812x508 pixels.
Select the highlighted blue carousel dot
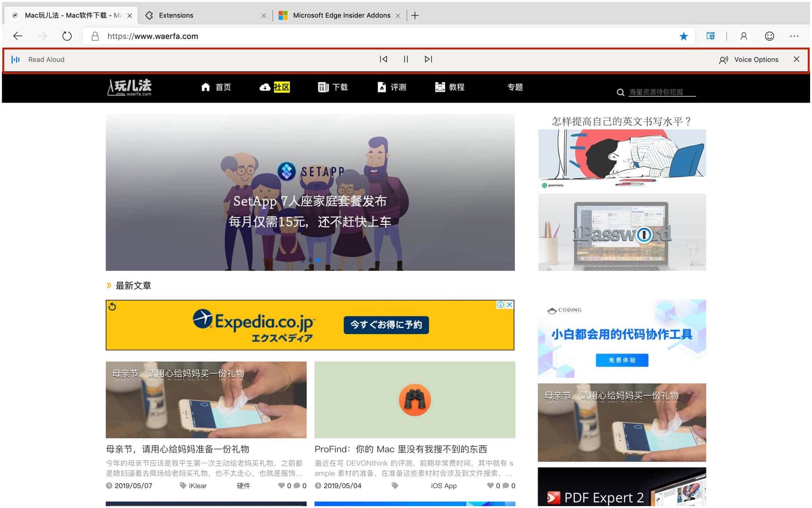pyautogui.click(x=319, y=260)
